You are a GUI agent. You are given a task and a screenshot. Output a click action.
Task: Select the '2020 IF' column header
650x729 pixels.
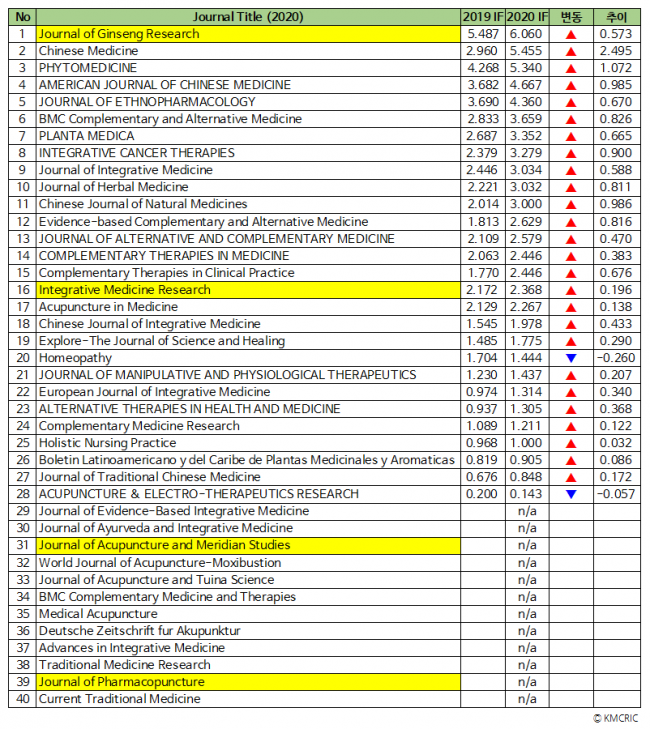(x=527, y=17)
